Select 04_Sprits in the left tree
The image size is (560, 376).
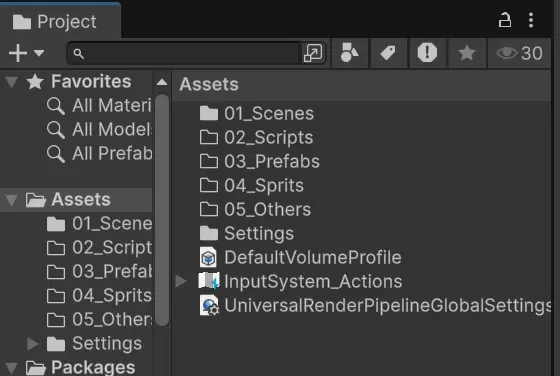(99, 296)
